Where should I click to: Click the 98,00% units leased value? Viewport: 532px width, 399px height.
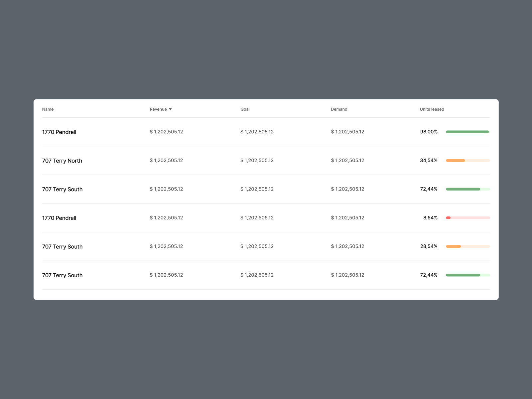tap(429, 132)
